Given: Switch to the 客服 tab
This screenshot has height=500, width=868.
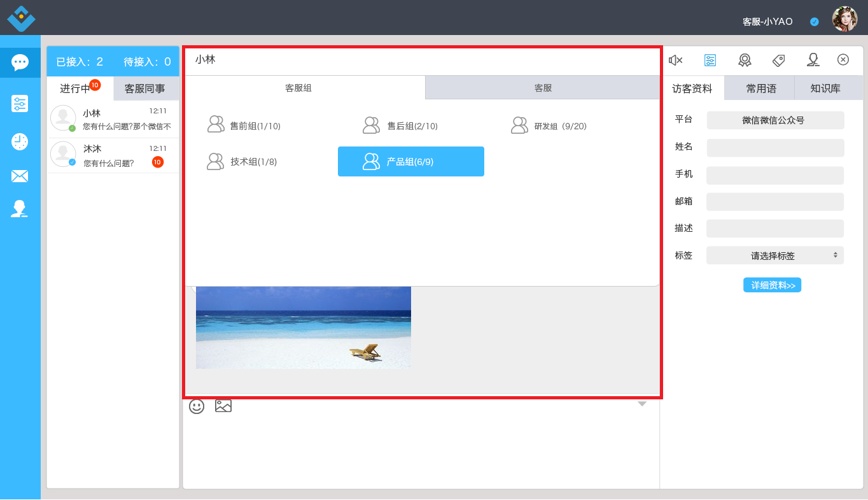Looking at the screenshot, I should pyautogui.click(x=543, y=88).
